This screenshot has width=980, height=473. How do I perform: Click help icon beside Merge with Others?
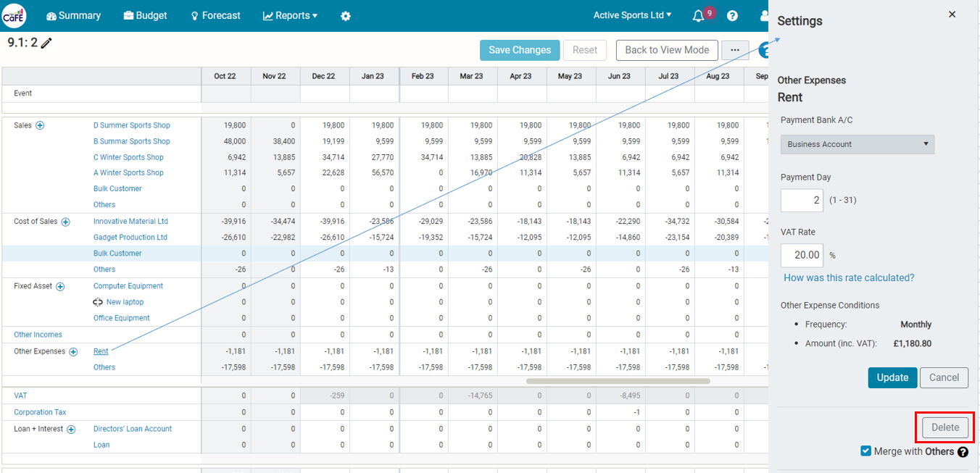(963, 452)
